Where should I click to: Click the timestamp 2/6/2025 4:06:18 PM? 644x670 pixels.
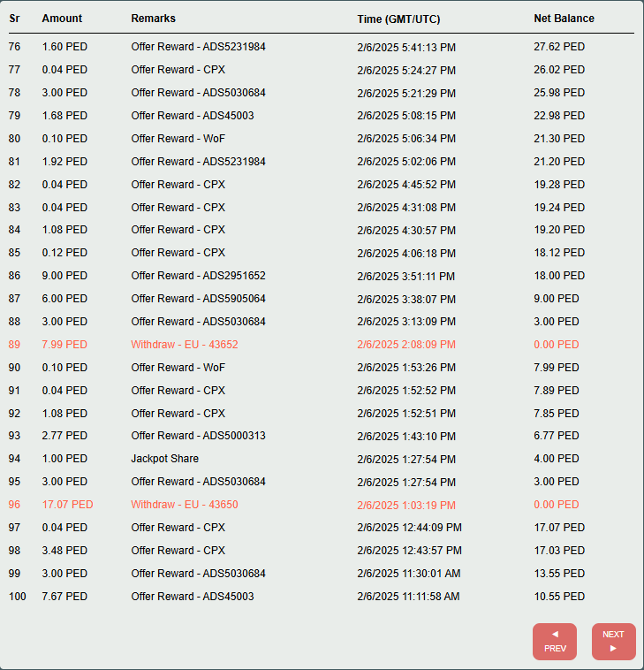406,254
